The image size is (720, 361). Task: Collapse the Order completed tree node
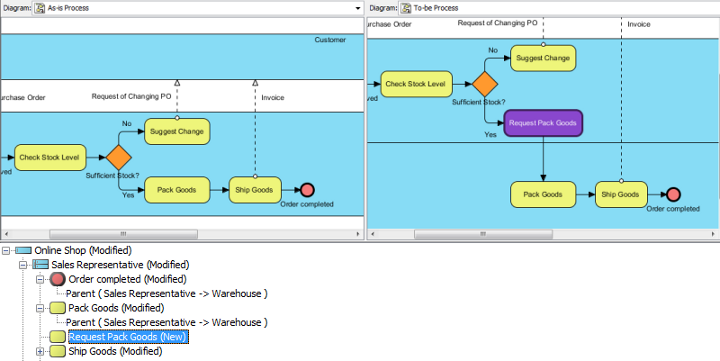[40, 279]
